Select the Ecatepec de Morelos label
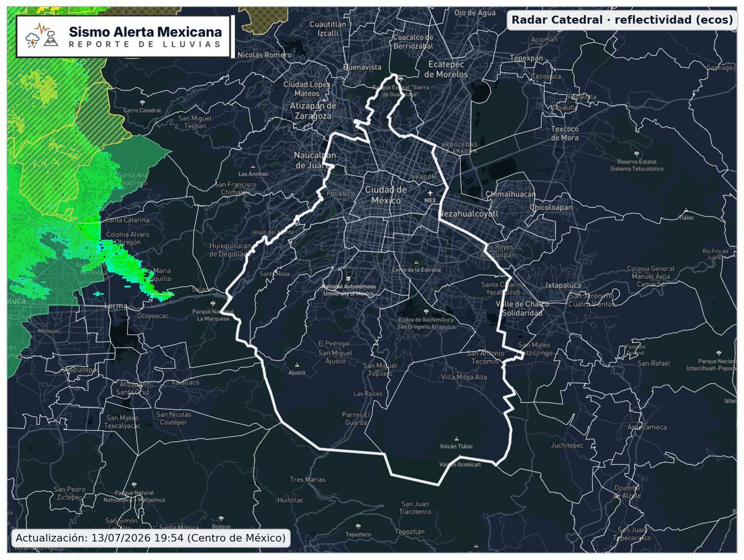This screenshot has width=744, height=560. tap(448, 69)
